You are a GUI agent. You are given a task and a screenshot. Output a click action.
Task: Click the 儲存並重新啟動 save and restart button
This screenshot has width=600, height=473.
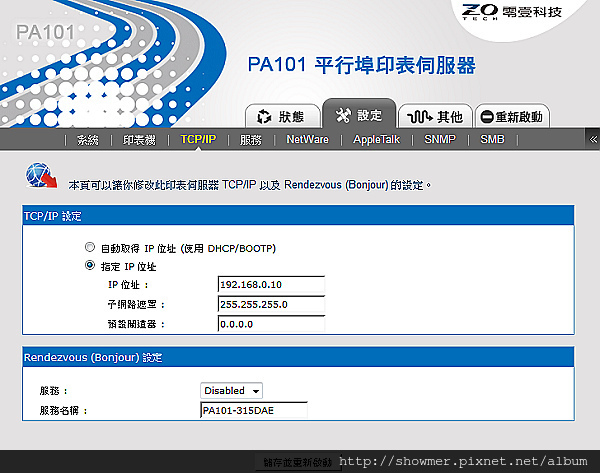(297, 463)
